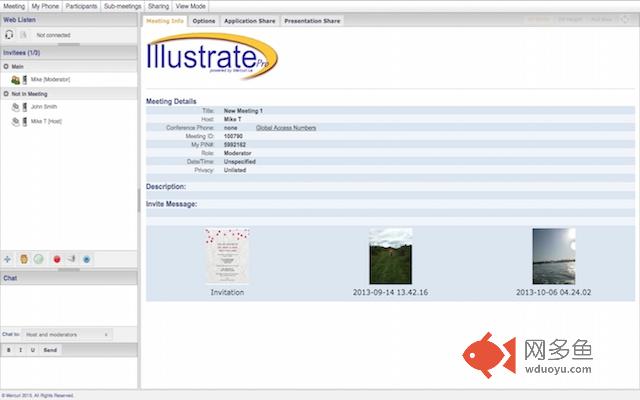This screenshot has height=400, width=640.
Task: Click the status icon beside John Smith
Action: point(16,107)
